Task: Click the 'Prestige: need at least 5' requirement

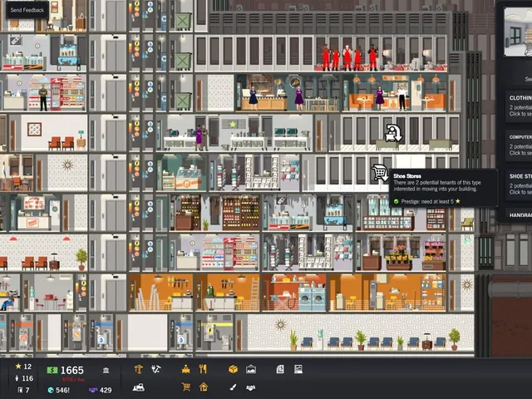Action: click(x=427, y=201)
